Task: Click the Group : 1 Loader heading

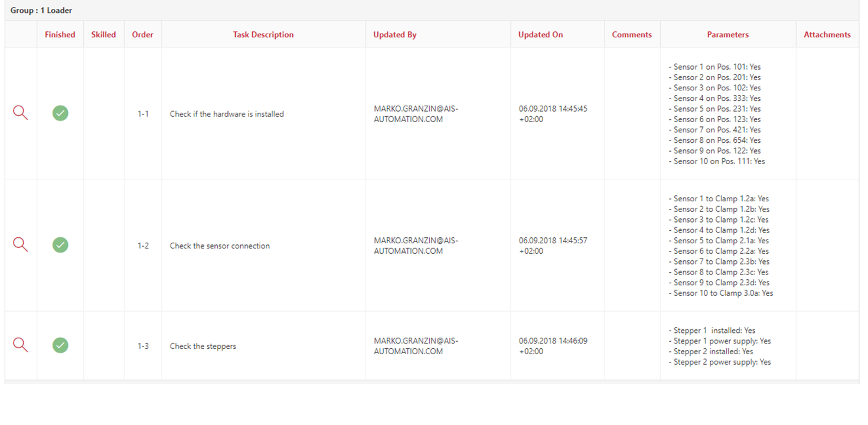Action: coord(41,11)
